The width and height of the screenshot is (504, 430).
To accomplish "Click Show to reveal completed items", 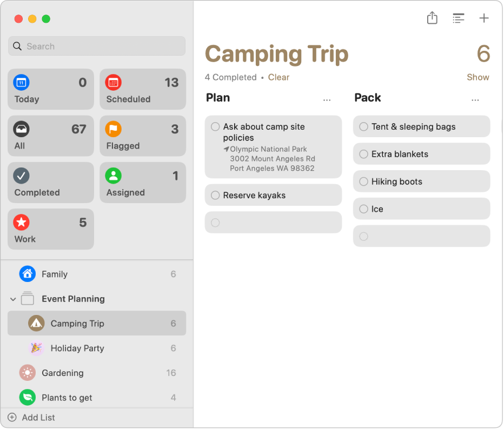I will 478,77.
